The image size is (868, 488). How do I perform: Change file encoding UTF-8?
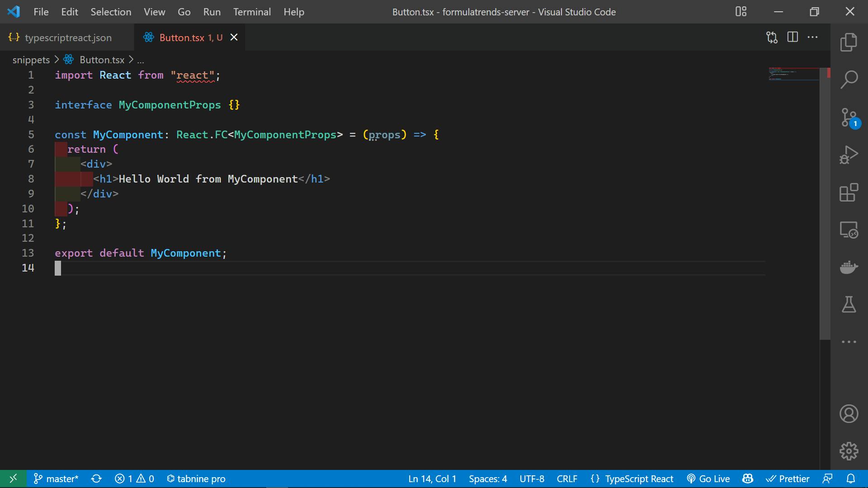point(532,479)
